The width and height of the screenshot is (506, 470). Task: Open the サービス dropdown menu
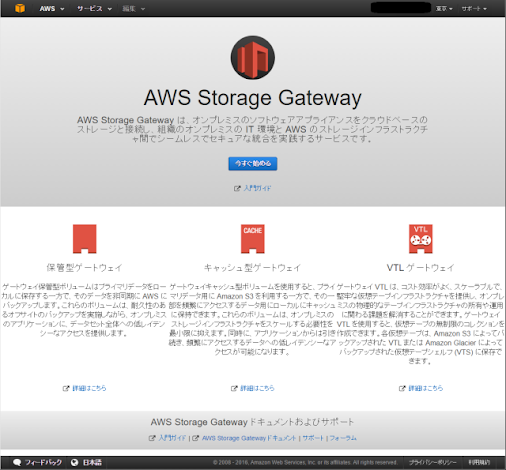[x=94, y=9]
